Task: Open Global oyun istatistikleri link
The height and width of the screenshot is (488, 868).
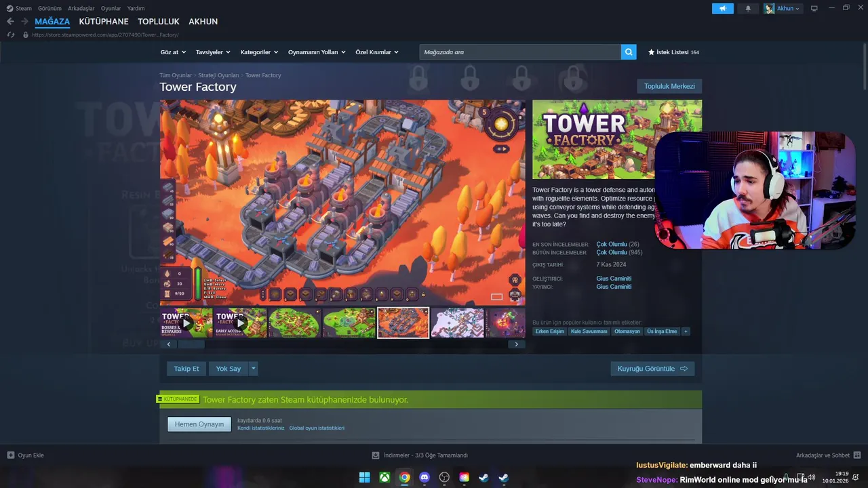Action: [x=317, y=428]
